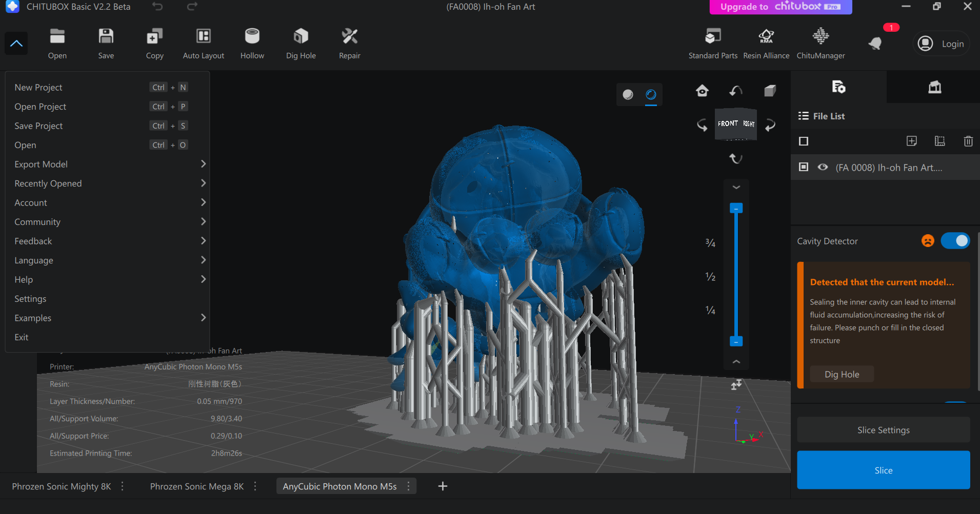
Task: Click the Save disk icon
Action: 106,43
